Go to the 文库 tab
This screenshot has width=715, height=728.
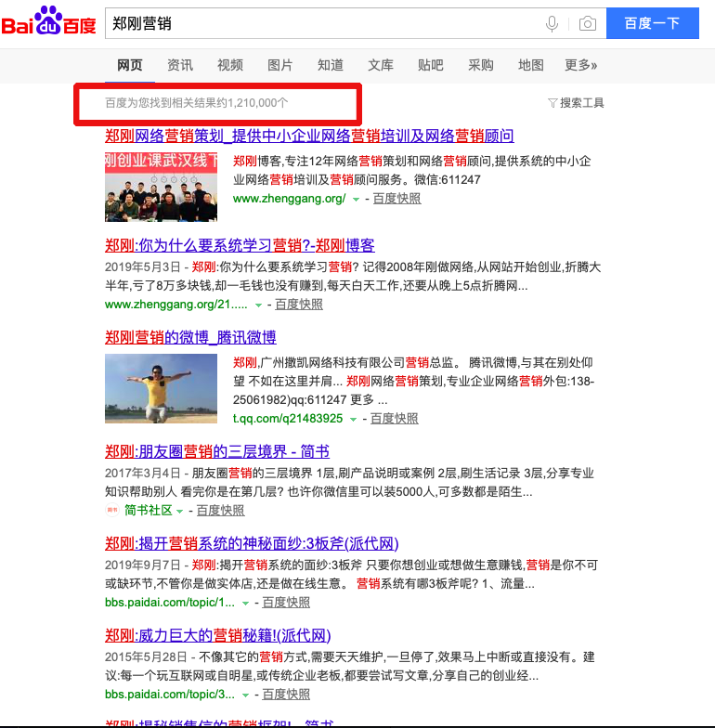381,65
